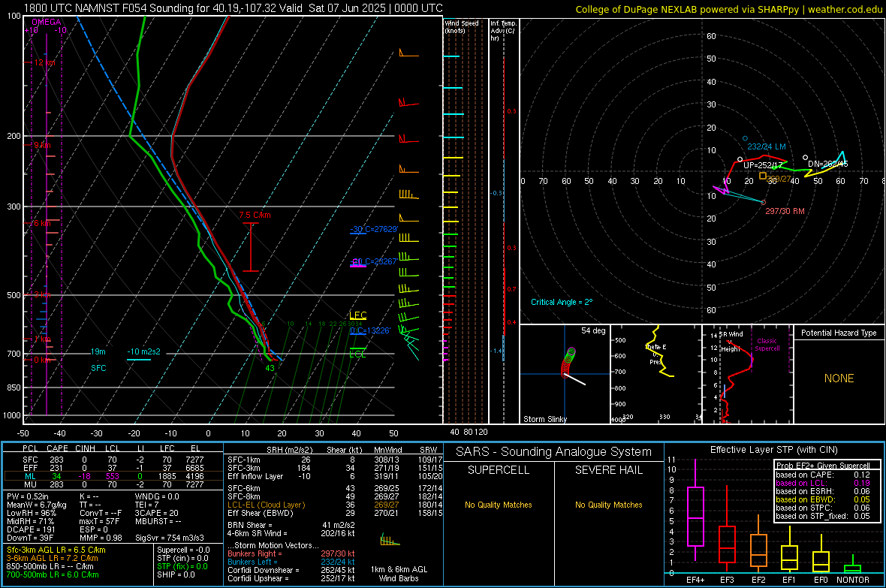
Task: Click the '3-6km AGL LR = 7.2 C/km' line
Action: click(x=52, y=558)
